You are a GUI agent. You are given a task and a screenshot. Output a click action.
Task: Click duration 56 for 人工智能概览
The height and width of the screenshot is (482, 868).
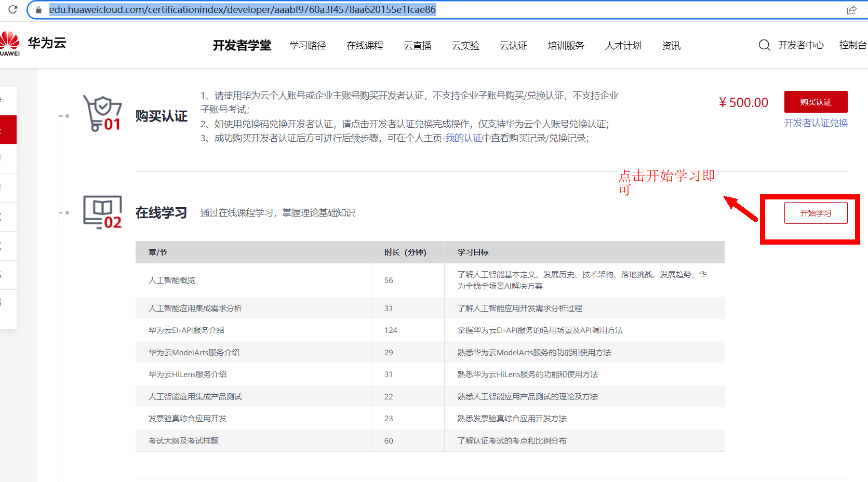(x=389, y=280)
